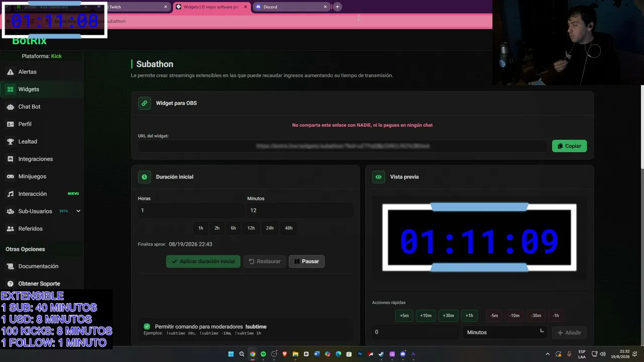Open Windows Start menu
This screenshot has width=644, height=362.
point(231,354)
